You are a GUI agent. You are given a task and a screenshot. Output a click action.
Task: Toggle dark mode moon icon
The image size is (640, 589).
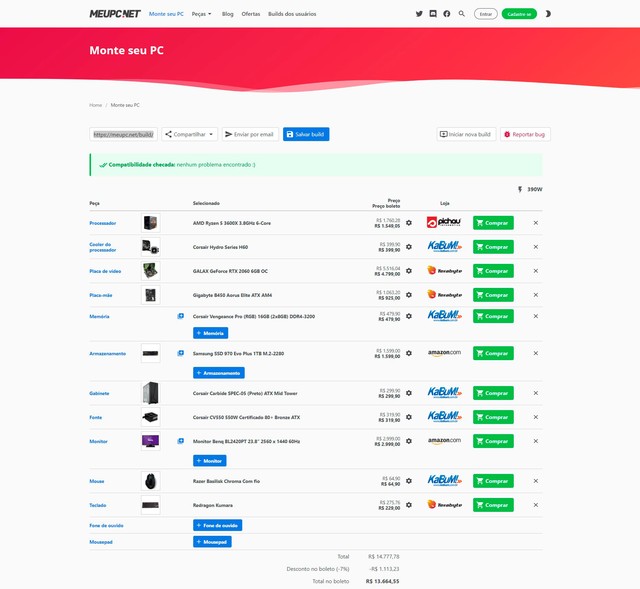pyautogui.click(x=548, y=14)
